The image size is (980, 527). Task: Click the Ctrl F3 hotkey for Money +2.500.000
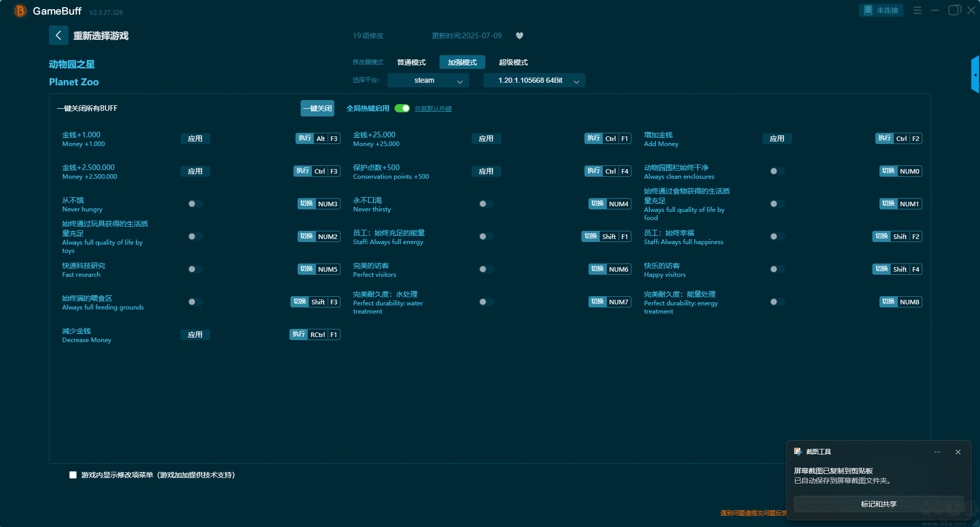coord(316,171)
